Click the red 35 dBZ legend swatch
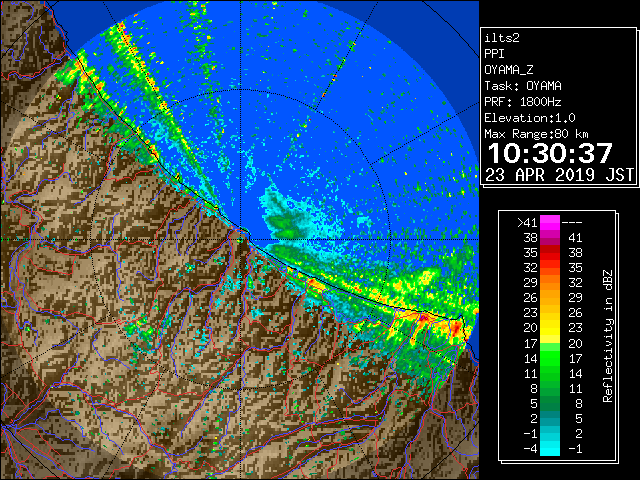 (x=550, y=253)
